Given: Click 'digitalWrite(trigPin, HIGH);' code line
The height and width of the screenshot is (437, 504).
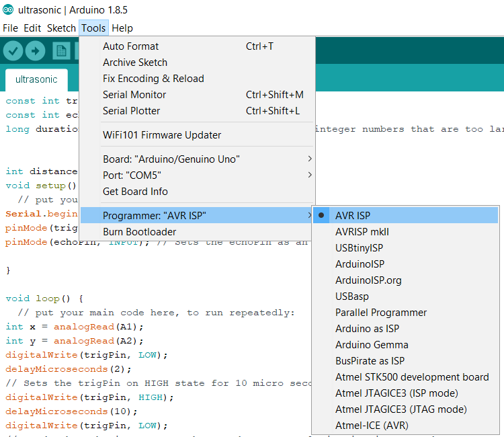Looking at the screenshot, I should click(89, 397).
